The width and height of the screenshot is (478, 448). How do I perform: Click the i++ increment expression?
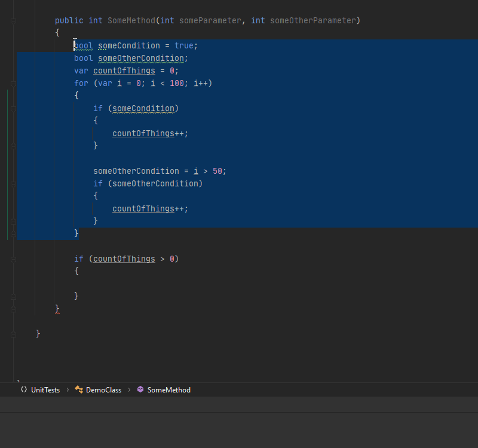[201, 83]
